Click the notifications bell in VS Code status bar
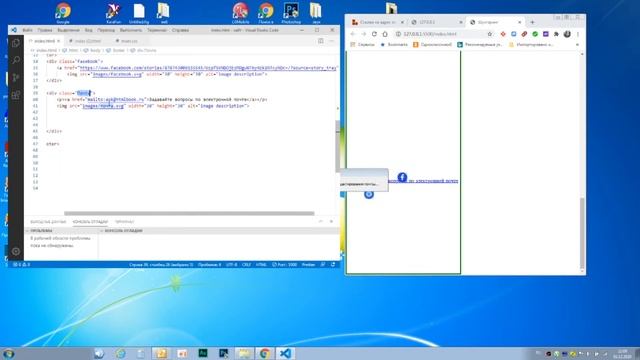The width and height of the screenshot is (640, 360). coord(333,264)
